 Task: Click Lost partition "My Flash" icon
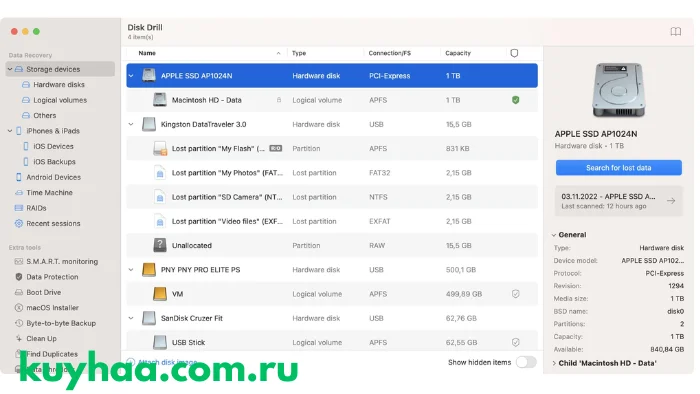pyautogui.click(x=160, y=149)
